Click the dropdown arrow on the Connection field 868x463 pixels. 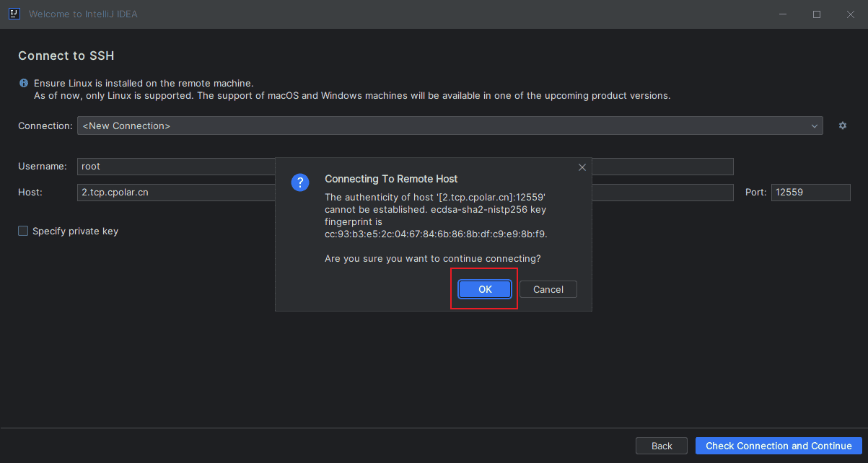pyautogui.click(x=814, y=125)
